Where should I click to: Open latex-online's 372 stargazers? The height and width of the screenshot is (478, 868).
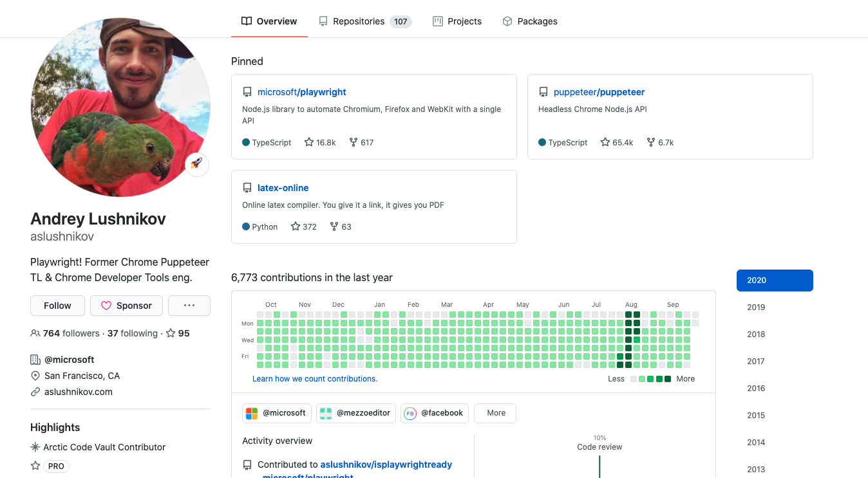(304, 226)
